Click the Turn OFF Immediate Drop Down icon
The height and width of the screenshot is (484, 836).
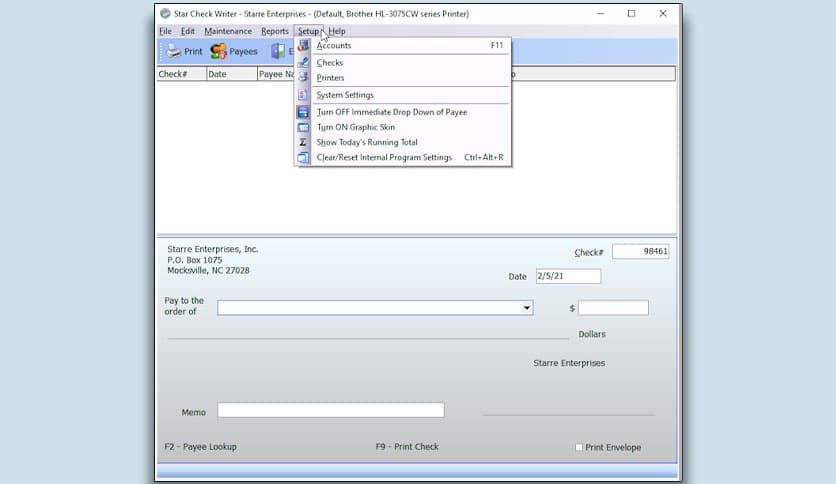coord(303,112)
